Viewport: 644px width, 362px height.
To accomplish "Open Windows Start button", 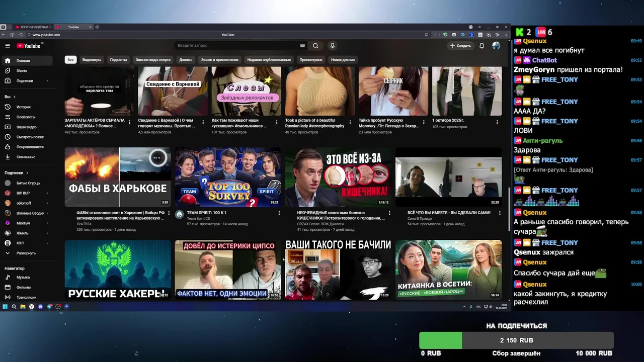I will click(5, 307).
